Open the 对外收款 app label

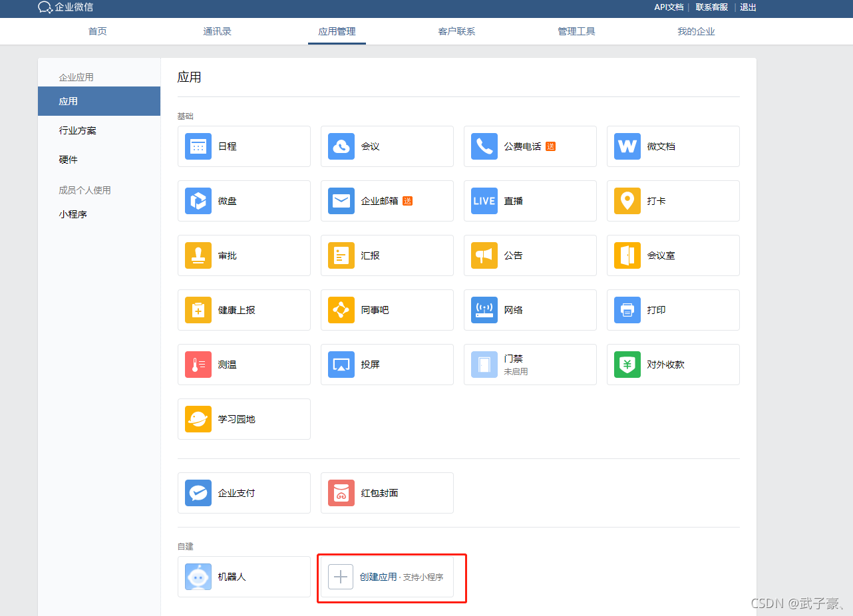(x=666, y=365)
